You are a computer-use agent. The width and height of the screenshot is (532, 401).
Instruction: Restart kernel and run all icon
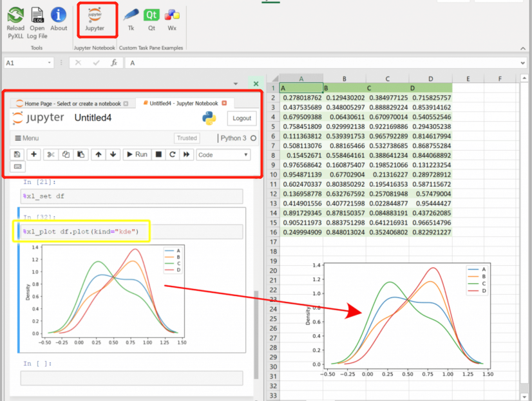[186, 154]
